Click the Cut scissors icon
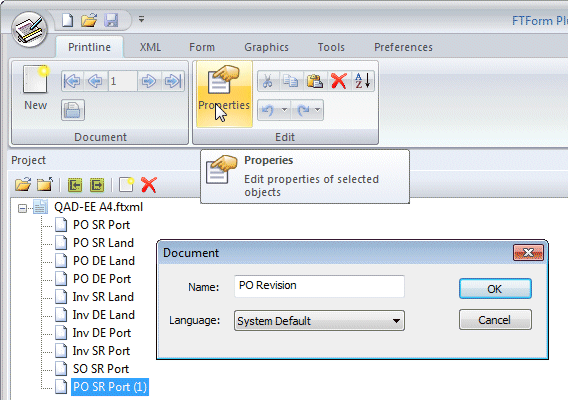The height and width of the screenshot is (400, 568). (267, 81)
